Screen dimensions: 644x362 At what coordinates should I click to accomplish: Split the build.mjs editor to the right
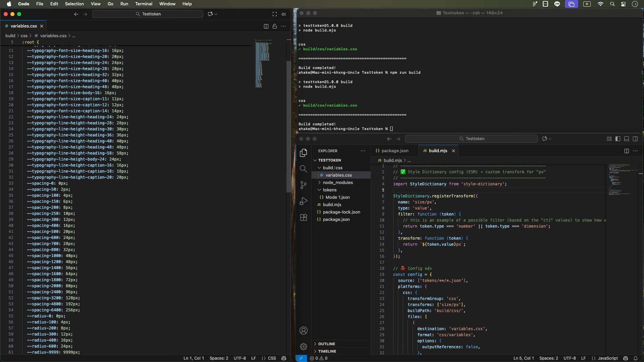[x=627, y=151]
